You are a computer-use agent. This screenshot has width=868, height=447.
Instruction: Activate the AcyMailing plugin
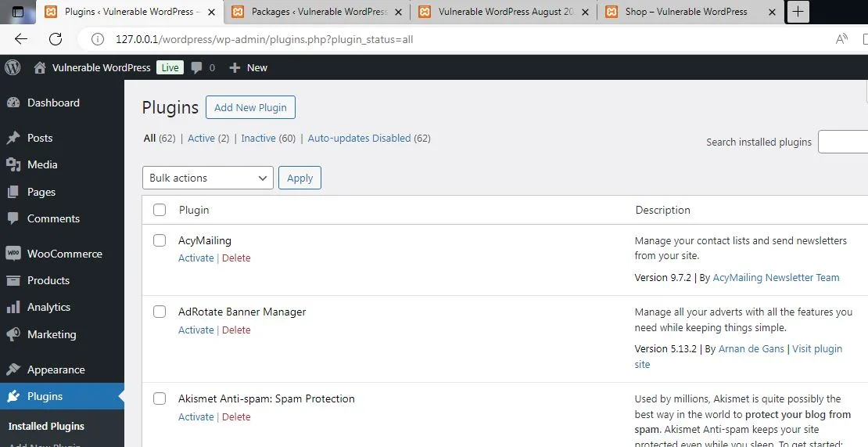(x=196, y=258)
